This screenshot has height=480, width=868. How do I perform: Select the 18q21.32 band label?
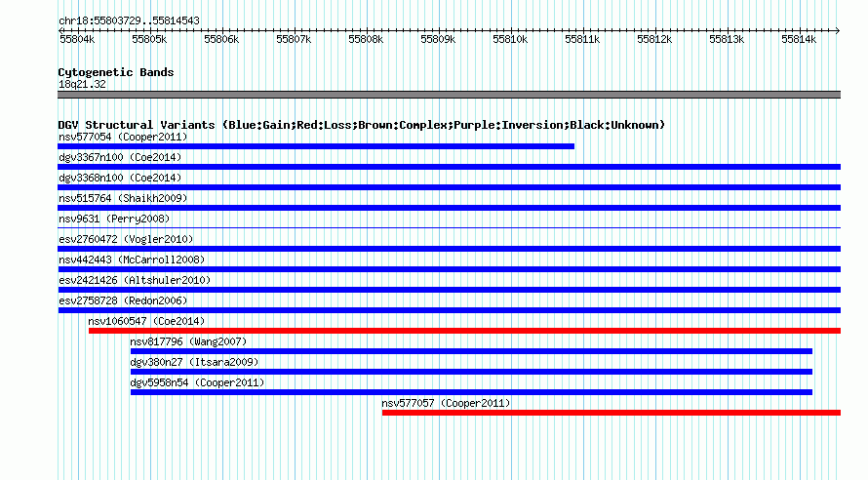click(82, 84)
